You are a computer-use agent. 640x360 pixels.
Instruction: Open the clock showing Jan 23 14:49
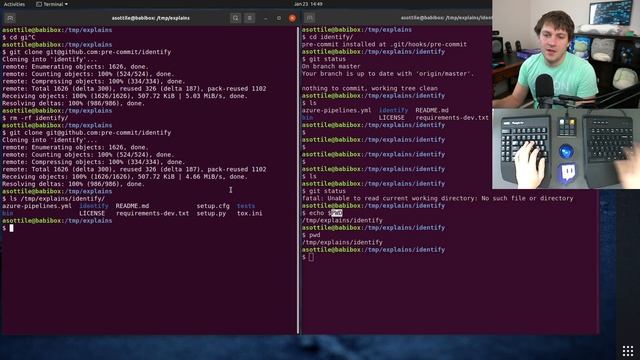point(308,4)
